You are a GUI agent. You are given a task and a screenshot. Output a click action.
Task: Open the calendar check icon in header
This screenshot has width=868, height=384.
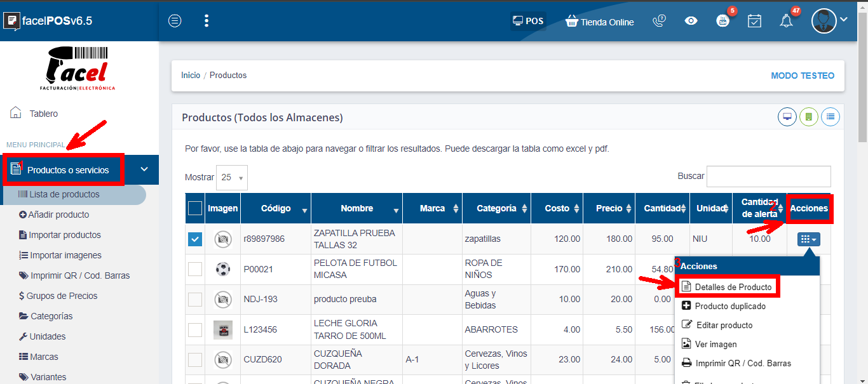[x=754, y=21]
